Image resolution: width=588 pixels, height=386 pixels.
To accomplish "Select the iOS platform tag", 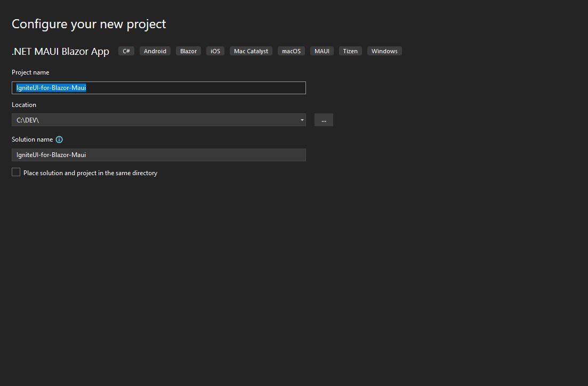I will (x=215, y=51).
